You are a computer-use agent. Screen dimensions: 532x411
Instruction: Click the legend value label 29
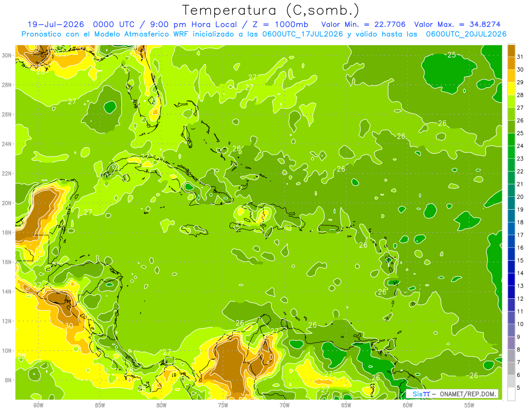pyautogui.click(x=520, y=82)
